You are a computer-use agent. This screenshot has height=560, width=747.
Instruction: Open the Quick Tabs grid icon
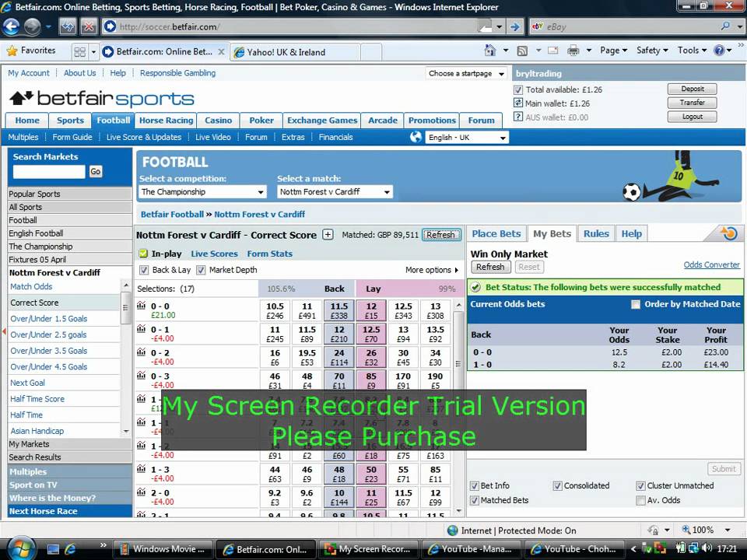pyautogui.click(x=79, y=51)
